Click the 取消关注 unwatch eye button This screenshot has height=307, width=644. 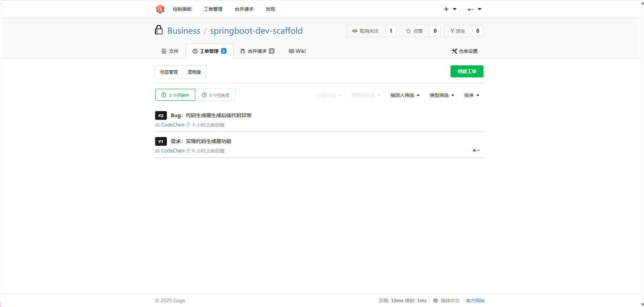point(365,31)
